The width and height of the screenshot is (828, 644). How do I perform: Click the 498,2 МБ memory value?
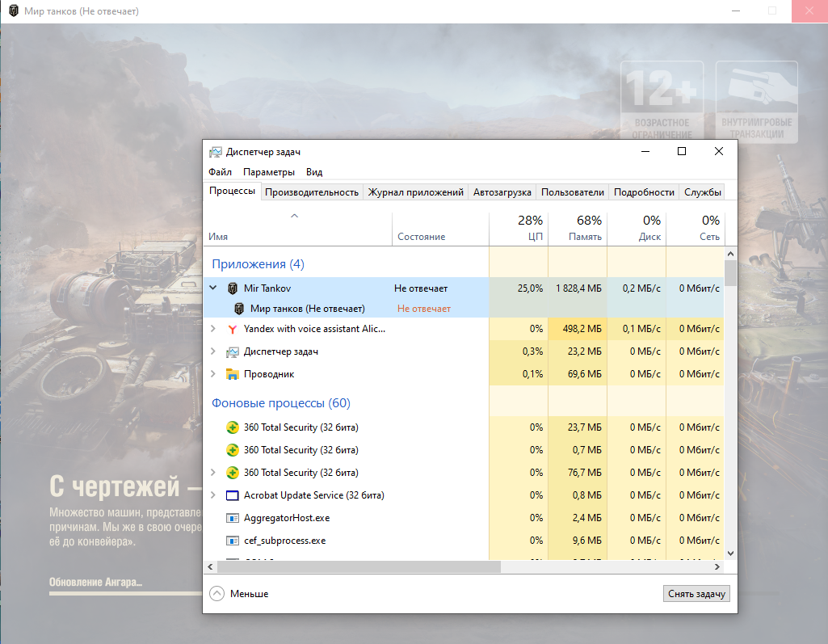[x=582, y=329]
